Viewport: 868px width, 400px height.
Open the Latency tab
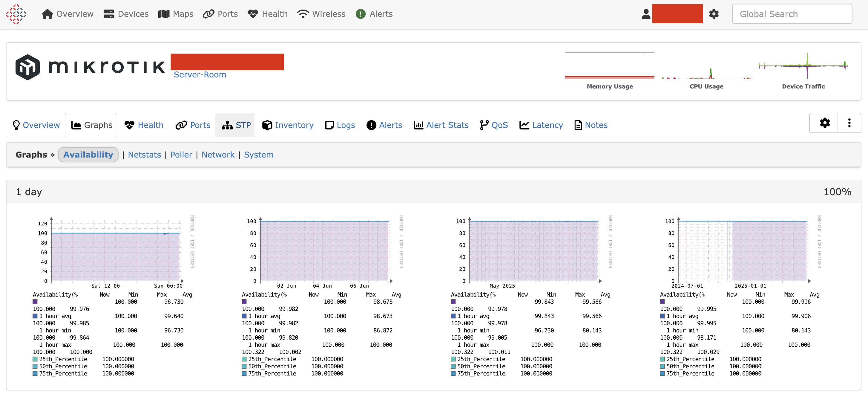(x=541, y=125)
